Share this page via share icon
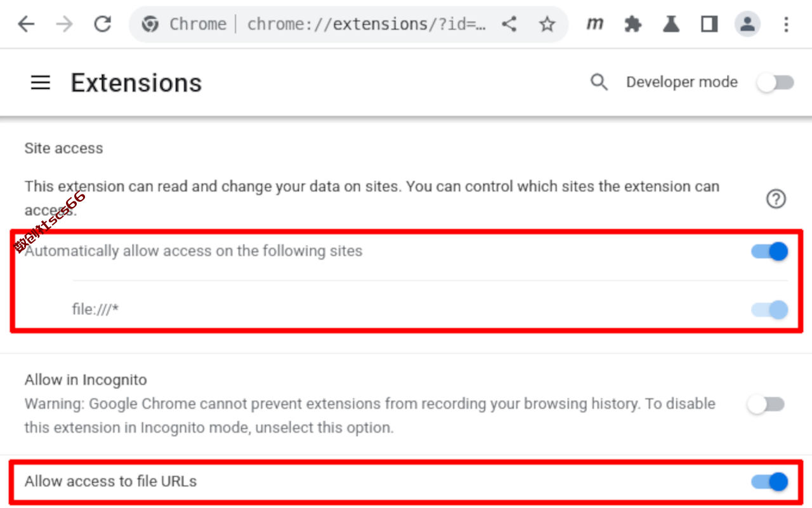Screen dimensions: 812x508 click(509, 24)
